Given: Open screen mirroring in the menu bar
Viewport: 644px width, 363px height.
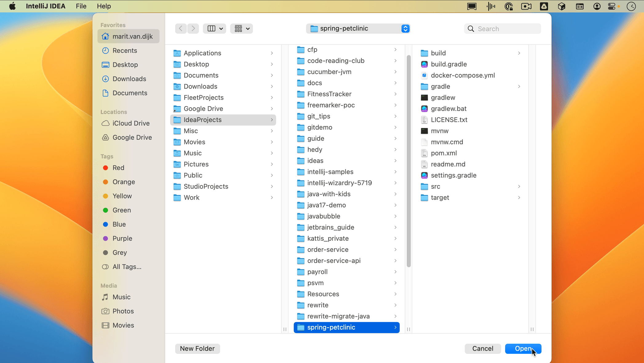Looking at the screenshot, I should (471, 6).
